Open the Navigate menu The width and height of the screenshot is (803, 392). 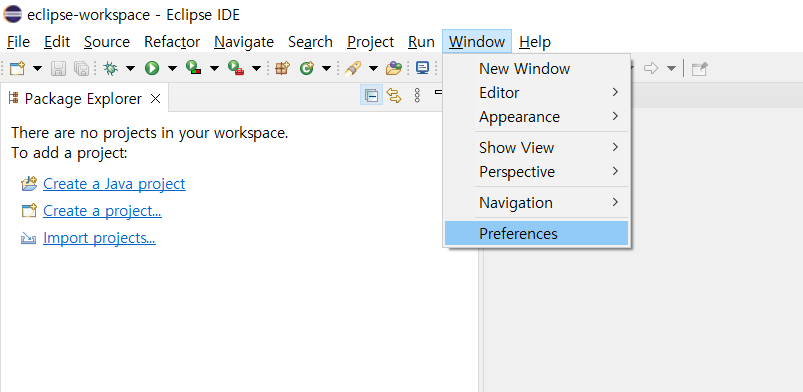pos(244,42)
